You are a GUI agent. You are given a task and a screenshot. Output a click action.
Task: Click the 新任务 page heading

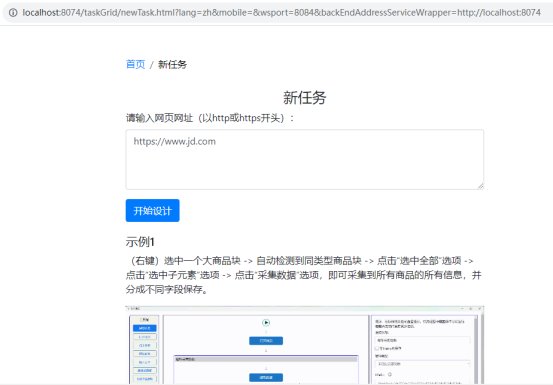pos(305,97)
